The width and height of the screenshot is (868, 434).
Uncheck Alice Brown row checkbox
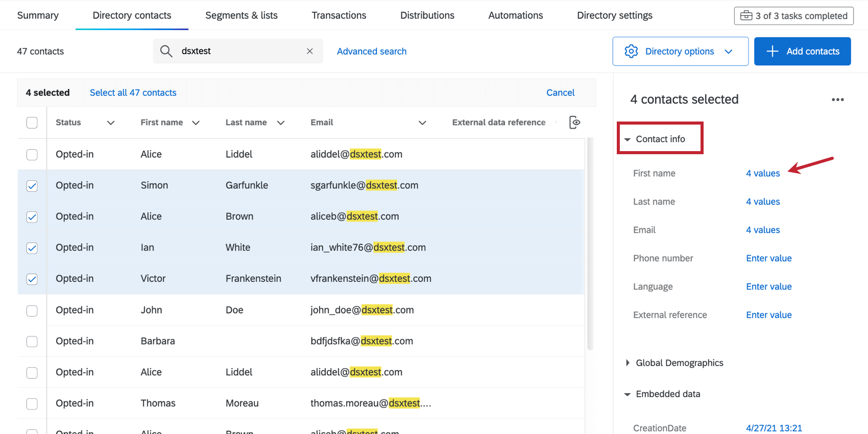(x=32, y=217)
